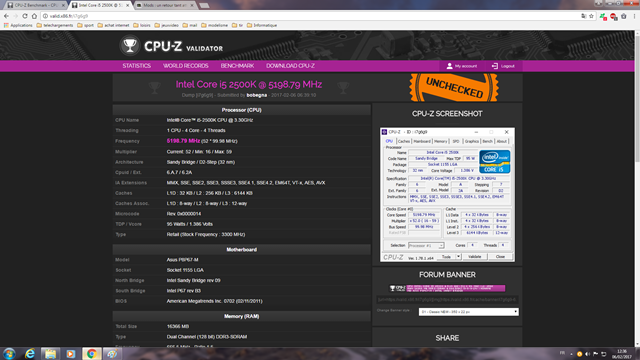Open the telechargements bookmark folder

(55, 25)
